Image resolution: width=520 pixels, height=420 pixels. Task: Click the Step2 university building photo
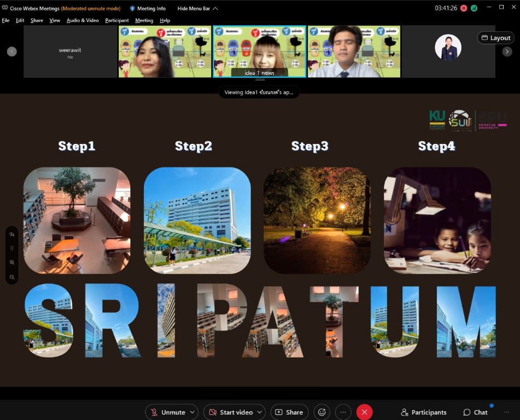tap(197, 220)
